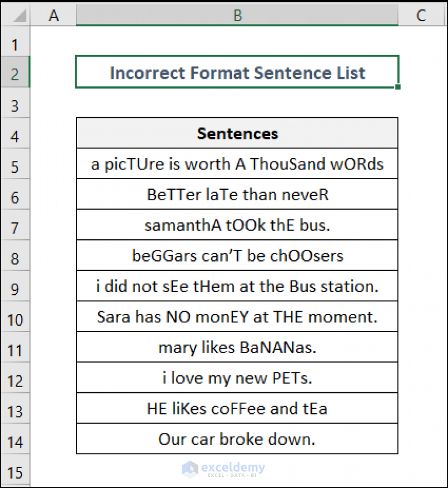
Task: Click the title cell Incorrect Format Sentence List
Action: (237, 72)
